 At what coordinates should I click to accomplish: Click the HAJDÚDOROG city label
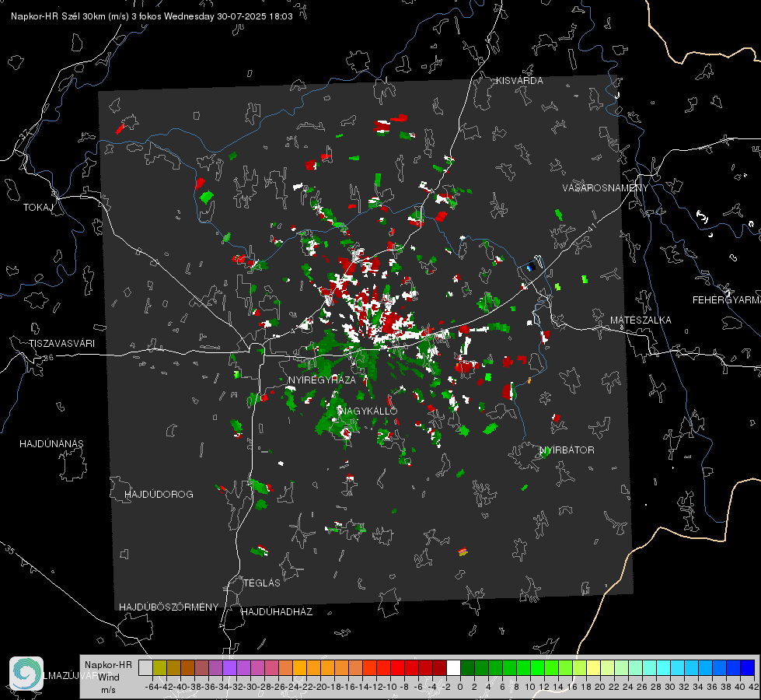159,494
